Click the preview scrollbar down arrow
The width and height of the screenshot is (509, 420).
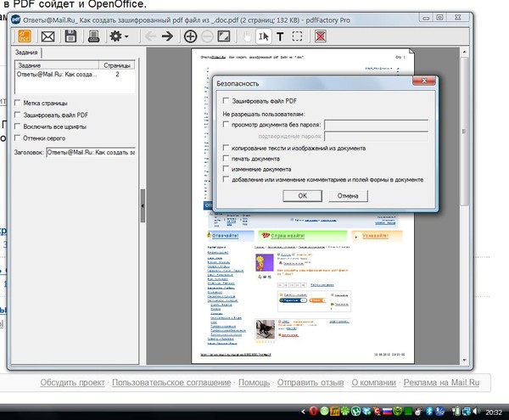click(x=465, y=360)
